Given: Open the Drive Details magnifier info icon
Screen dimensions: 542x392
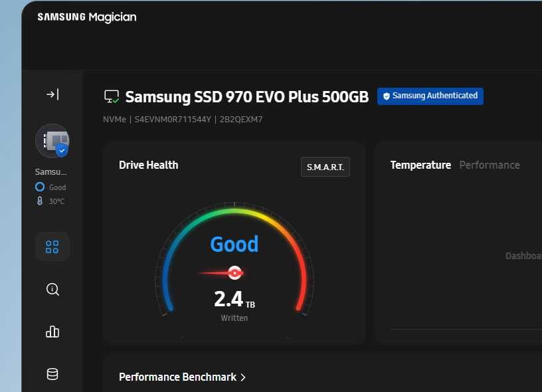Looking at the screenshot, I should tap(52, 289).
